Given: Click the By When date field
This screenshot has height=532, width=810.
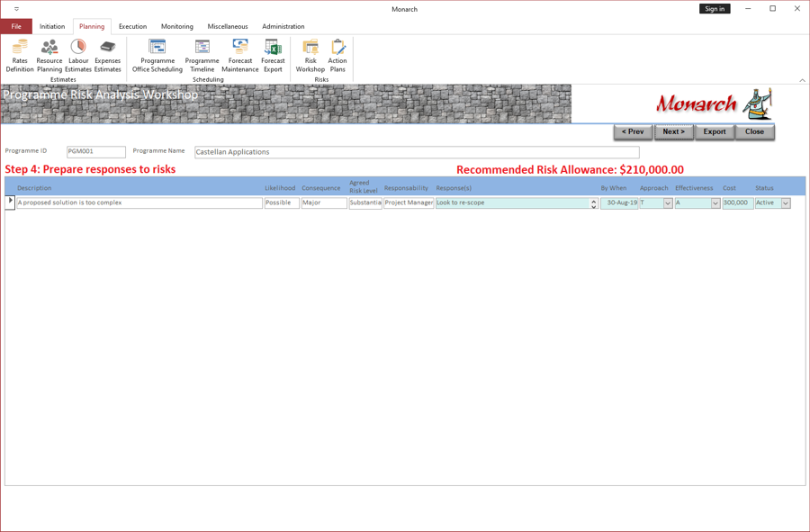Looking at the screenshot, I should (x=619, y=203).
